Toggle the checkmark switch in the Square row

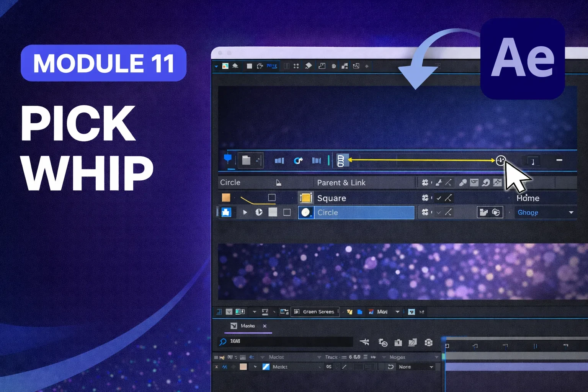click(439, 198)
